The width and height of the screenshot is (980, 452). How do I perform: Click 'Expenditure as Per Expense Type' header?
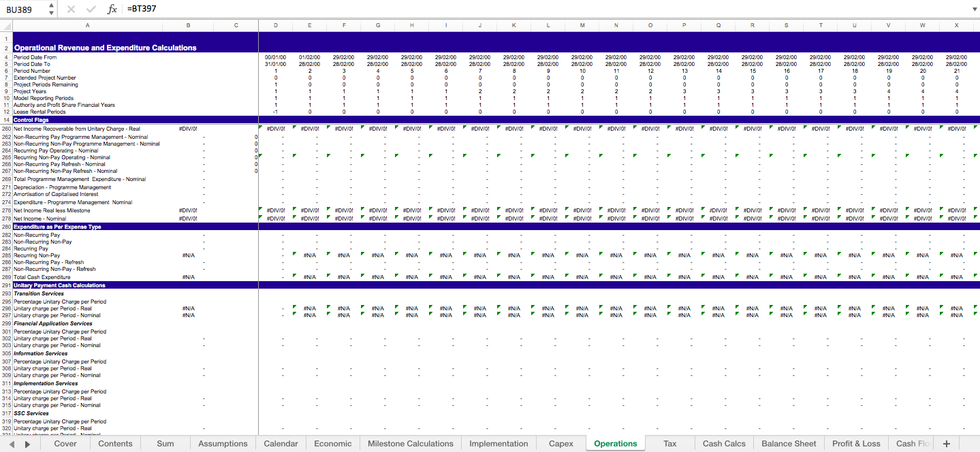coord(57,227)
